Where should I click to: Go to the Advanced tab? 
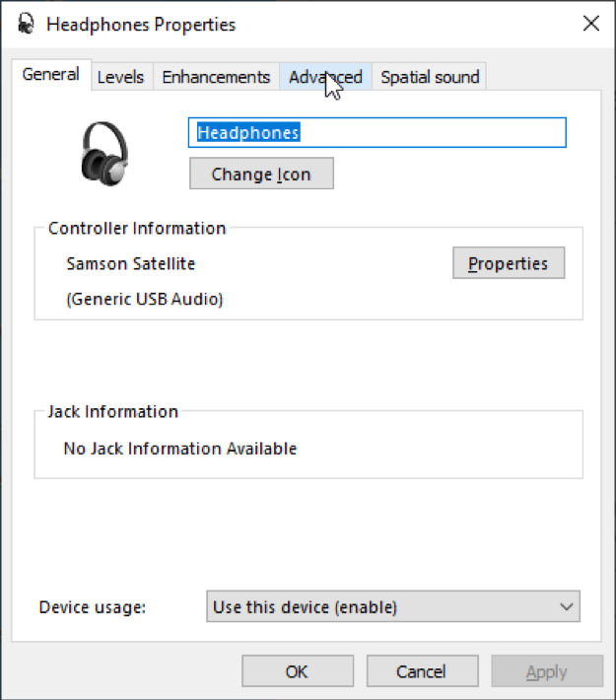coord(325,77)
